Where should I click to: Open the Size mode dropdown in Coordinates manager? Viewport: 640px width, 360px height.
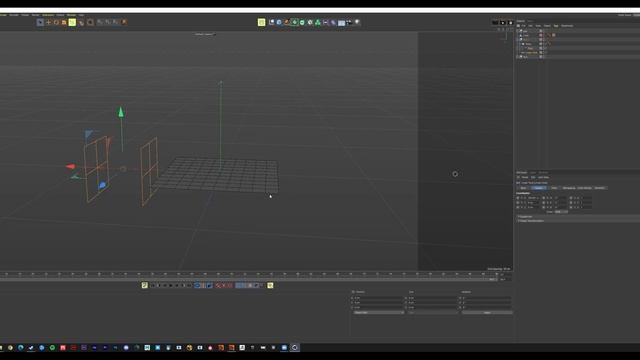pyautogui.click(x=433, y=313)
